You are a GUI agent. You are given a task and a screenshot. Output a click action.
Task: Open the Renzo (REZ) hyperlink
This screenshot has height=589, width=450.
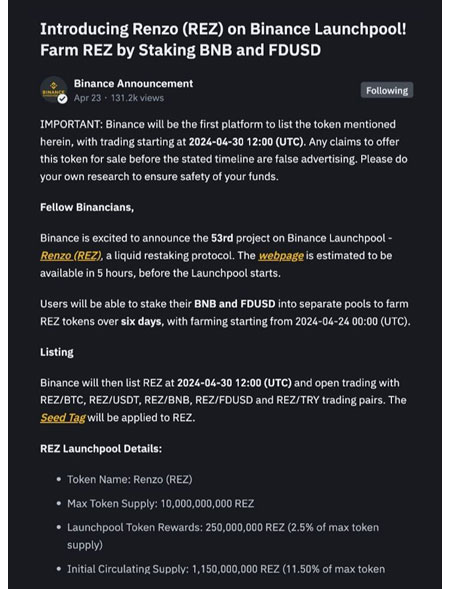[71, 256]
